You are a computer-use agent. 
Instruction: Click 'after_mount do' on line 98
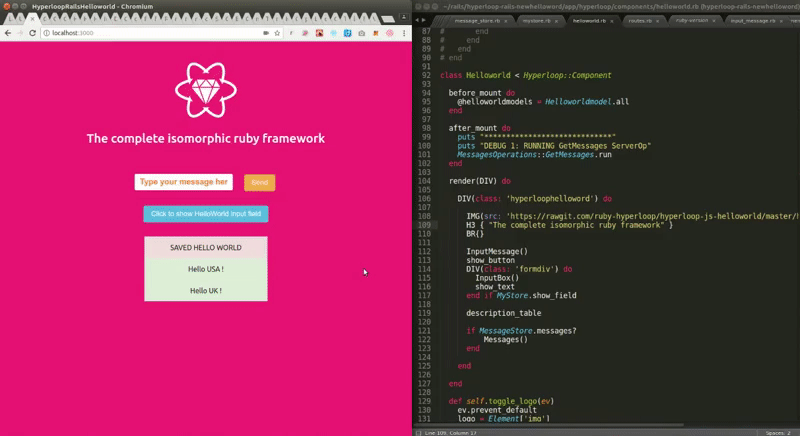480,129
